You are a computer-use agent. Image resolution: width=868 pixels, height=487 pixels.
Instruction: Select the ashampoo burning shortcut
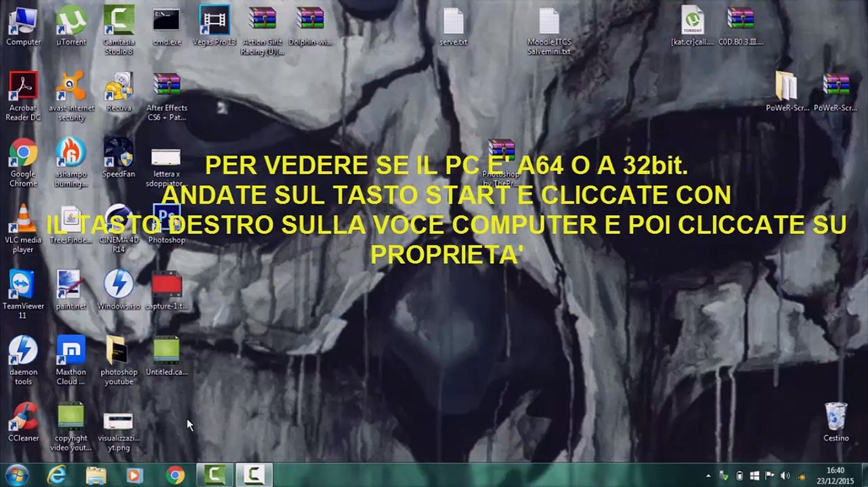pos(70,162)
